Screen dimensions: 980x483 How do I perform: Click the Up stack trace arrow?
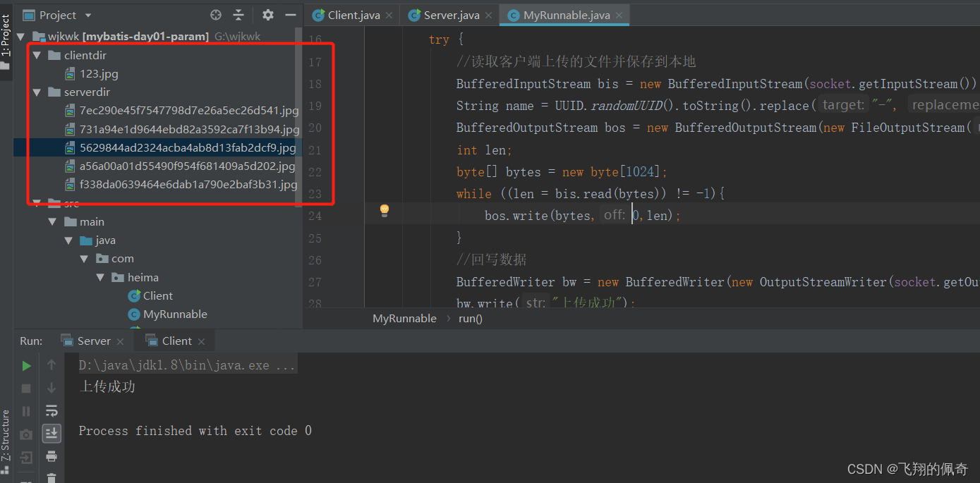pyautogui.click(x=52, y=365)
